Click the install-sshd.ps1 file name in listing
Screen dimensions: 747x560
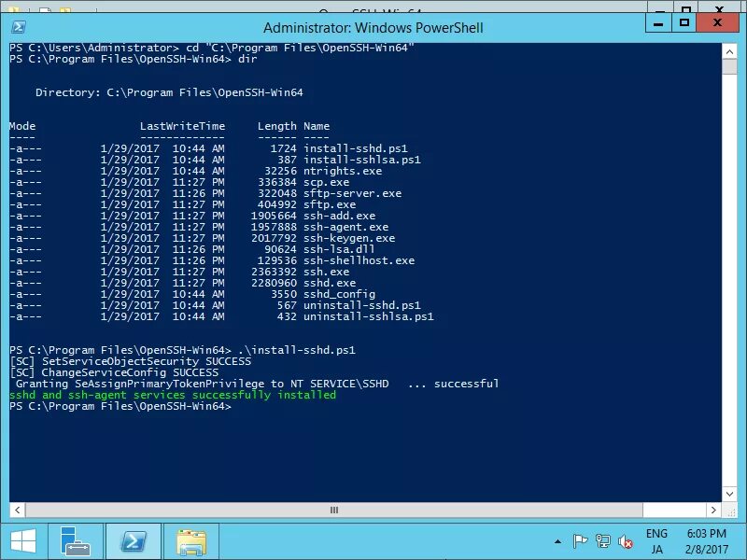coord(356,148)
